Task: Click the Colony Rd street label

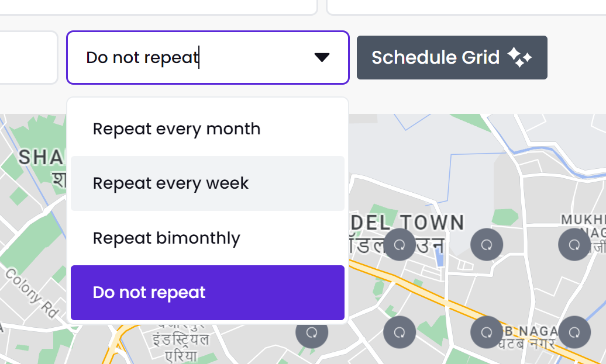Action: [33, 293]
